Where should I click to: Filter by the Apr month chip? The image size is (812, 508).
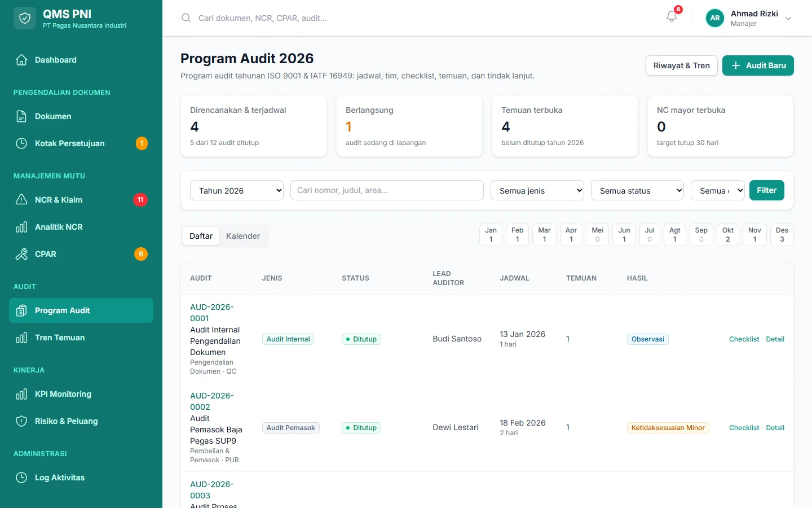571,235
